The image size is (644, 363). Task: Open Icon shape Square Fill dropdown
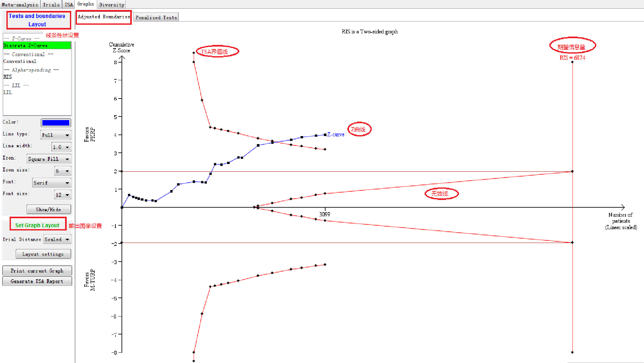click(49, 159)
